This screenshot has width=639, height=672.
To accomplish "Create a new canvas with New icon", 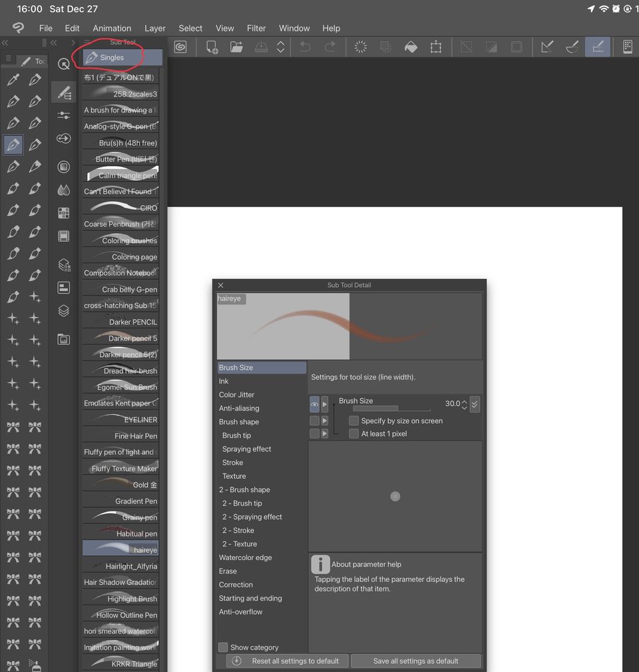I will pyautogui.click(x=212, y=47).
